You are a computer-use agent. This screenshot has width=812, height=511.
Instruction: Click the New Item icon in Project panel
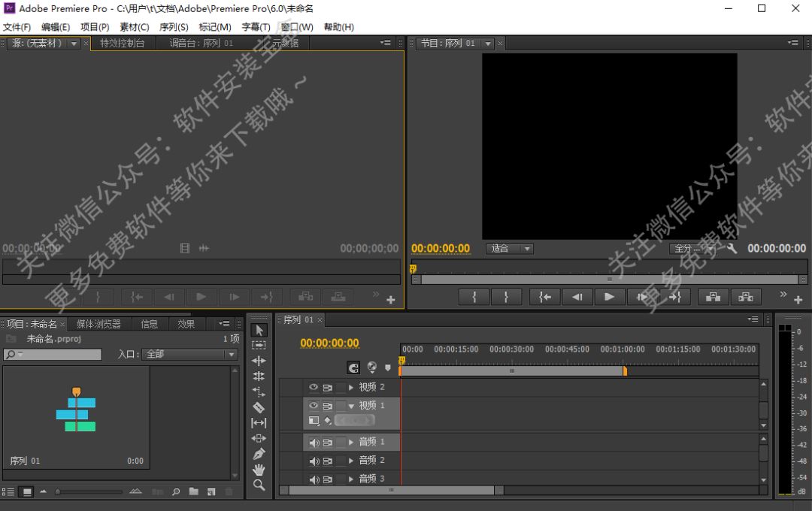coord(211,492)
